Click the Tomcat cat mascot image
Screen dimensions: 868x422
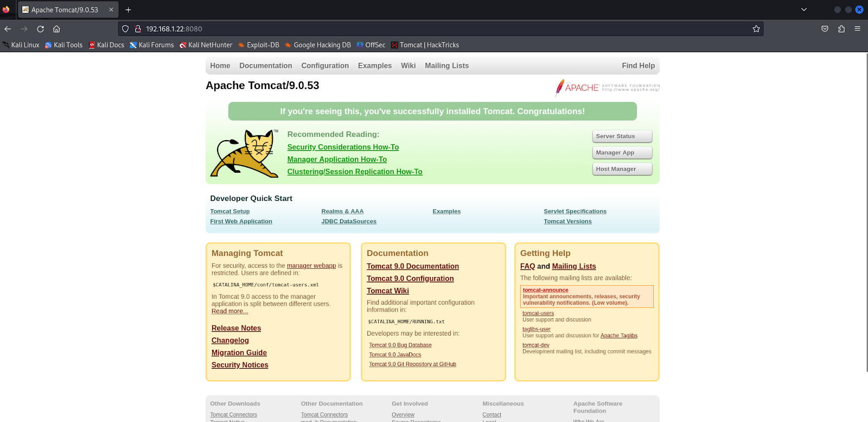(244, 154)
